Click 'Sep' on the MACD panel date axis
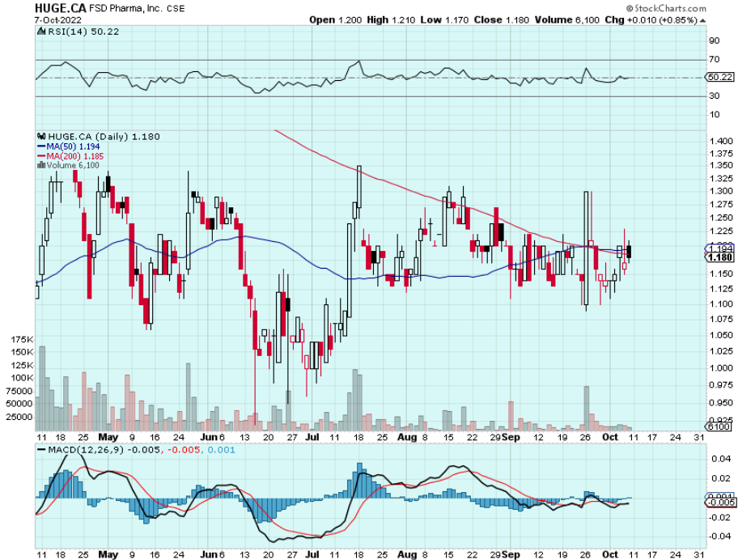755x560 pixels. coord(511,554)
